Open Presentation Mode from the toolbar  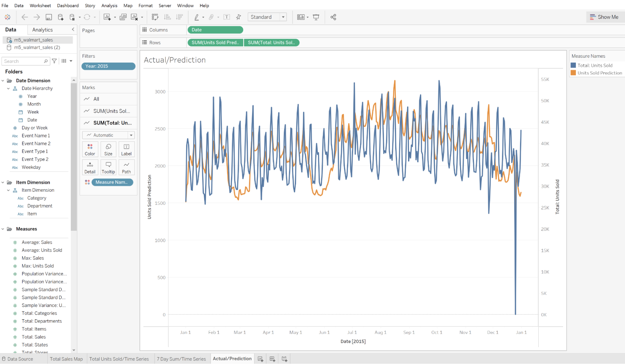click(316, 17)
